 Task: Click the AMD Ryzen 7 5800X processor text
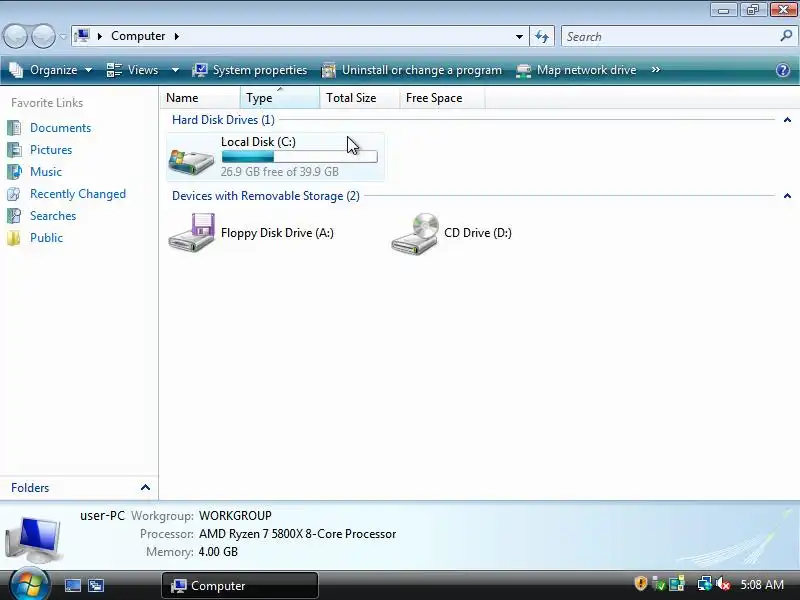[x=297, y=534]
